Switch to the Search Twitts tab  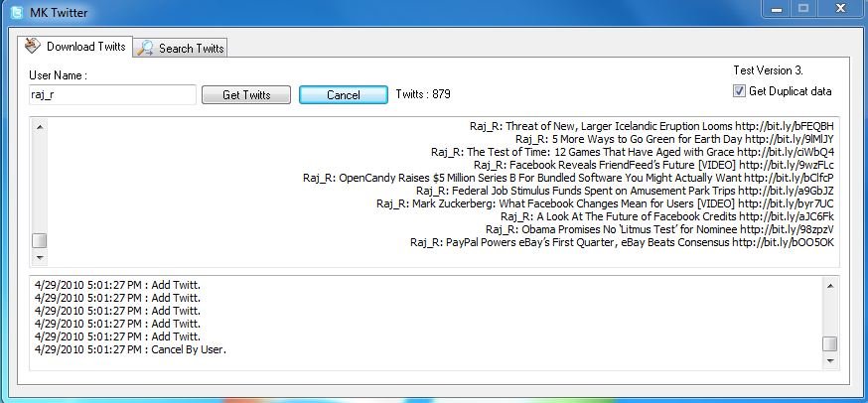(181, 49)
